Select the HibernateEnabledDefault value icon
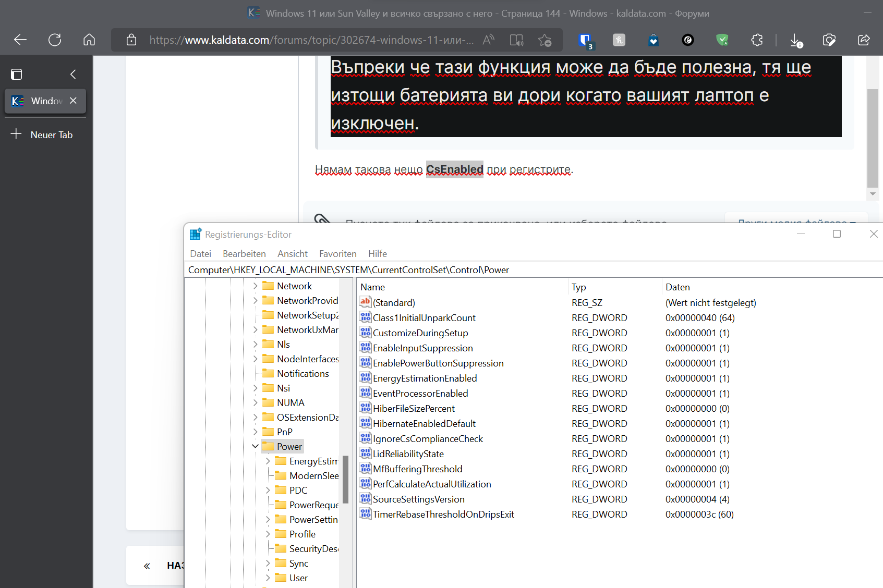Viewport: 883px width, 588px height. point(365,423)
